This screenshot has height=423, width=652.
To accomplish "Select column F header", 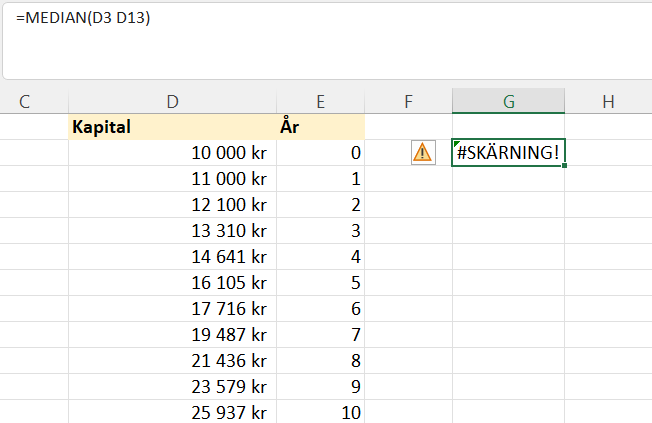I will (x=408, y=101).
